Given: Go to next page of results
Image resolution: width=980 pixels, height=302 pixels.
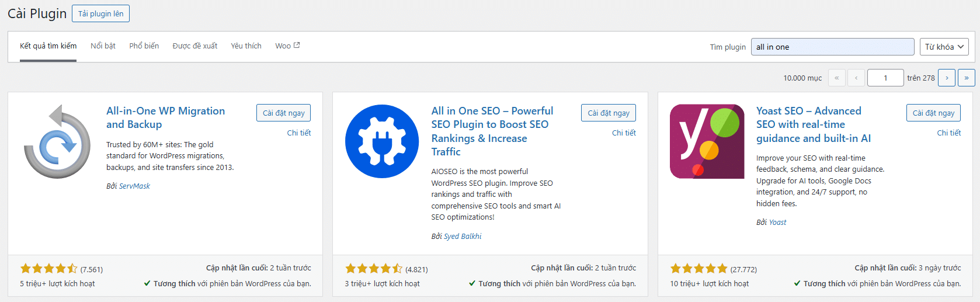Looking at the screenshot, I should pos(947,78).
